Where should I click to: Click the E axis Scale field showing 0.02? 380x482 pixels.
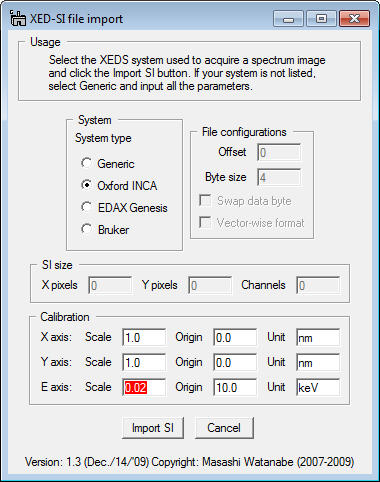(144, 387)
